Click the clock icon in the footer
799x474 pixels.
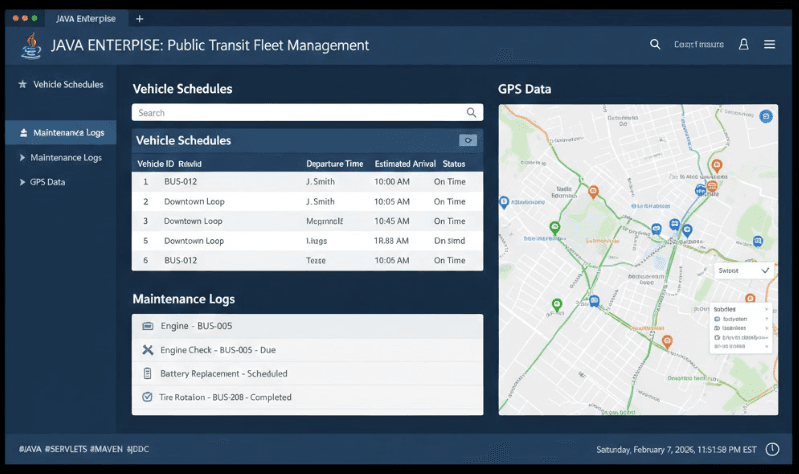(773, 449)
